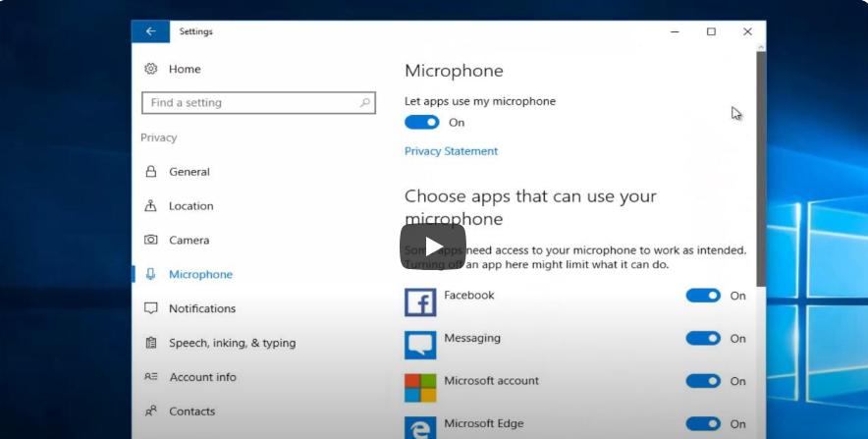Open Home via the gear icon
Viewport: 868px width, 439px height.
click(x=150, y=69)
